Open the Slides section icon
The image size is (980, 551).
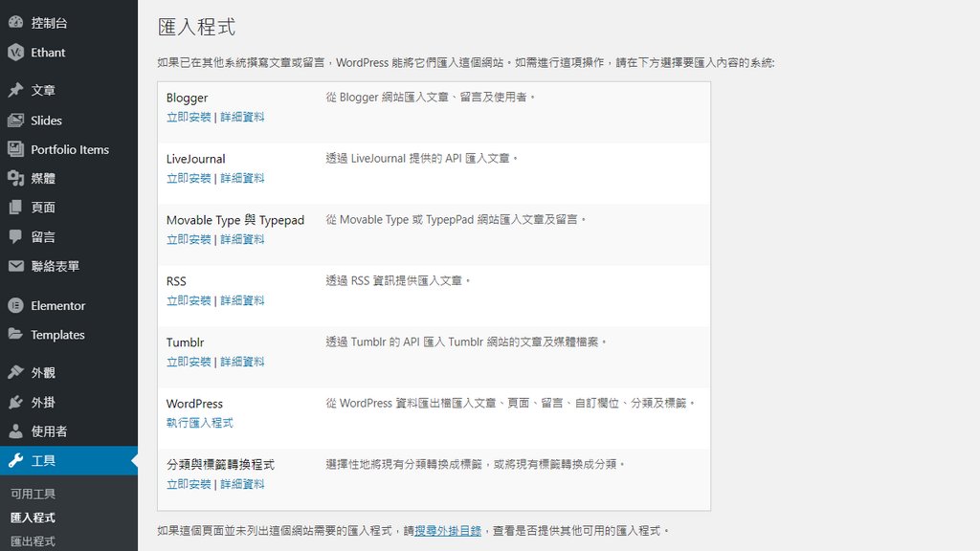coord(16,120)
